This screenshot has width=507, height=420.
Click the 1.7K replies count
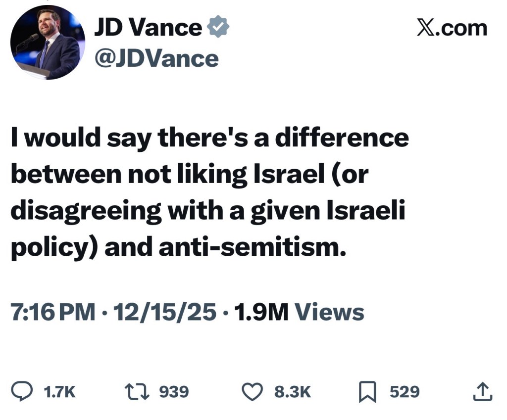[x=59, y=392]
